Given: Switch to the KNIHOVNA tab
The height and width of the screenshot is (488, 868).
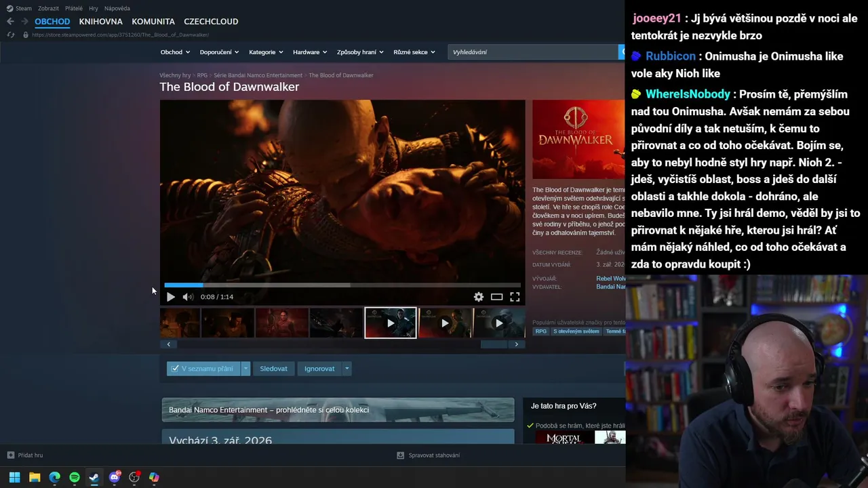Looking at the screenshot, I should pyautogui.click(x=101, y=22).
